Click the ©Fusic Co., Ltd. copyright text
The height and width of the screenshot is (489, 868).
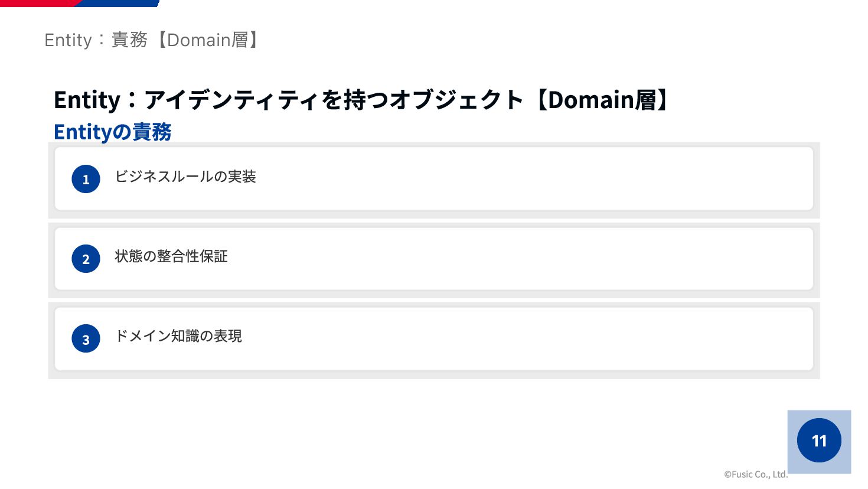(x=756, y=474)
